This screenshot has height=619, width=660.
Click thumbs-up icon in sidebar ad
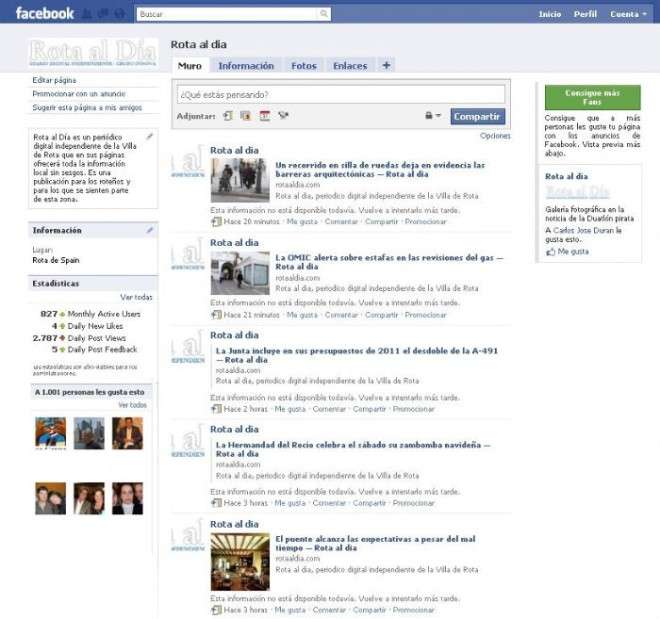(550, 252)
